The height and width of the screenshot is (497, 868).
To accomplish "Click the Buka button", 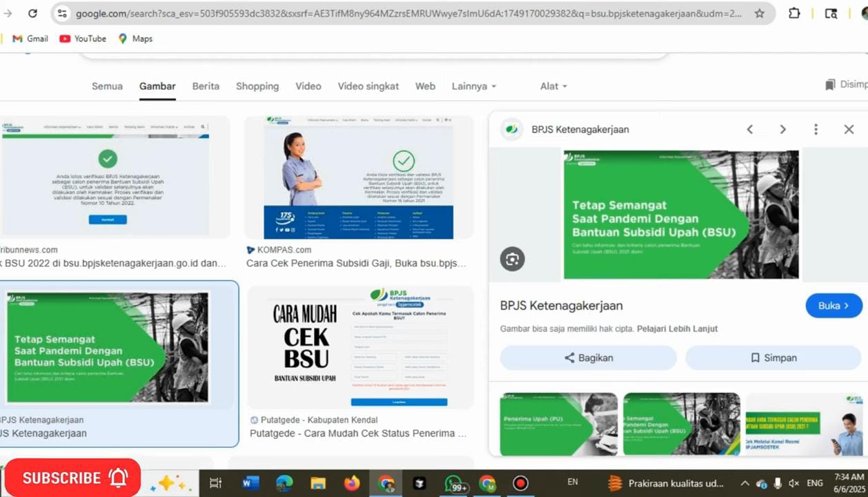I will (834, 305).
